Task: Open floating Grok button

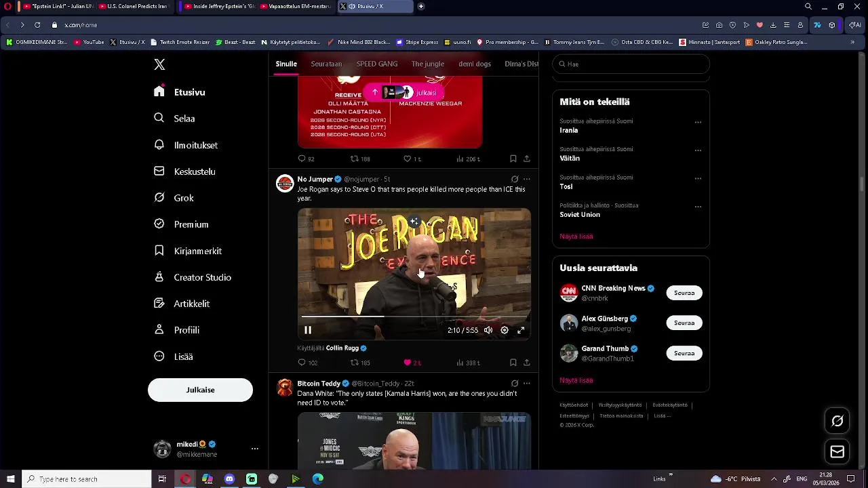Action: click(837, 421)
